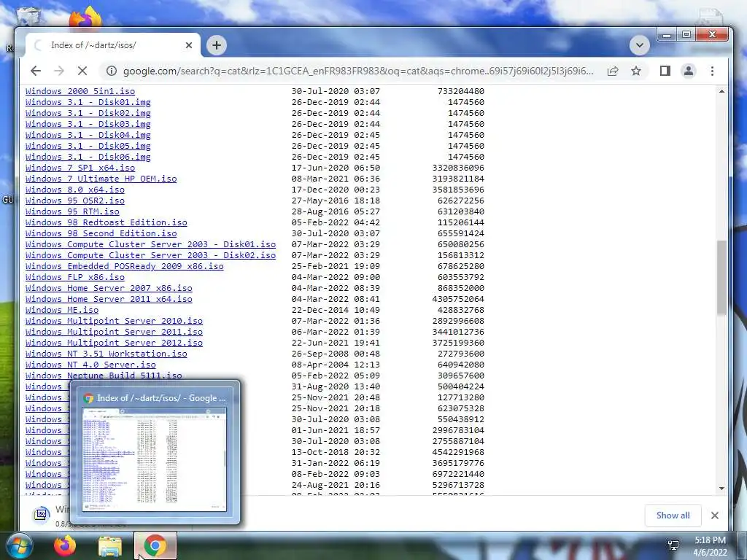The height and width of the screenshot is (560, 747).
Task: Download Windows 95 RTM.iso
Action: (72, 211)
